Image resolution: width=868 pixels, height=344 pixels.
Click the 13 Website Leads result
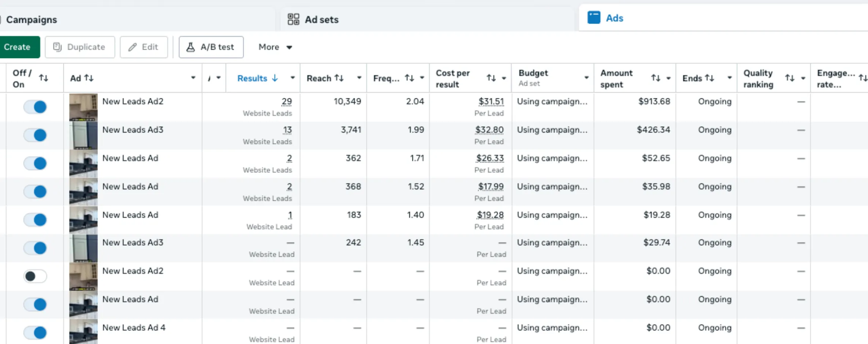tap(287, 130)
